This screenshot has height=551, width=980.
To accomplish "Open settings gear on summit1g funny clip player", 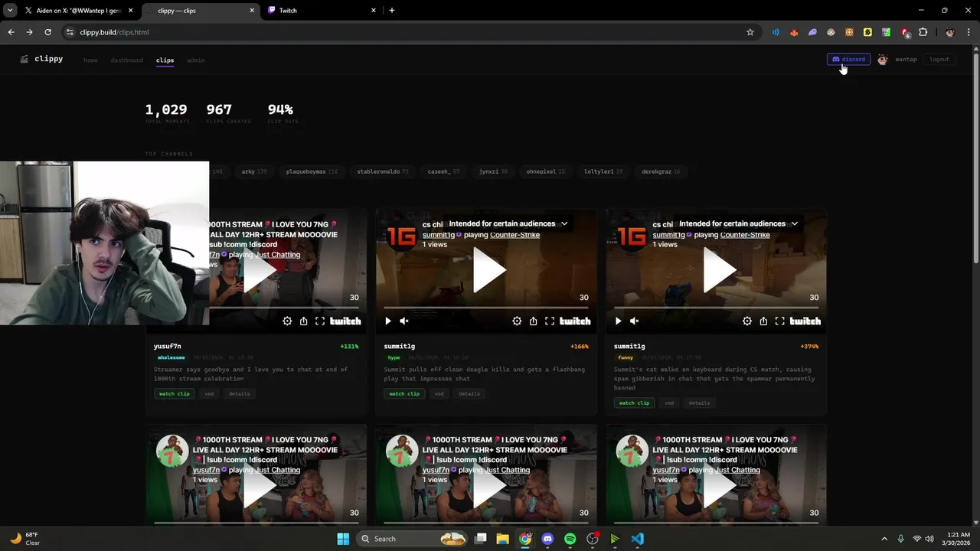I will 747,321.
